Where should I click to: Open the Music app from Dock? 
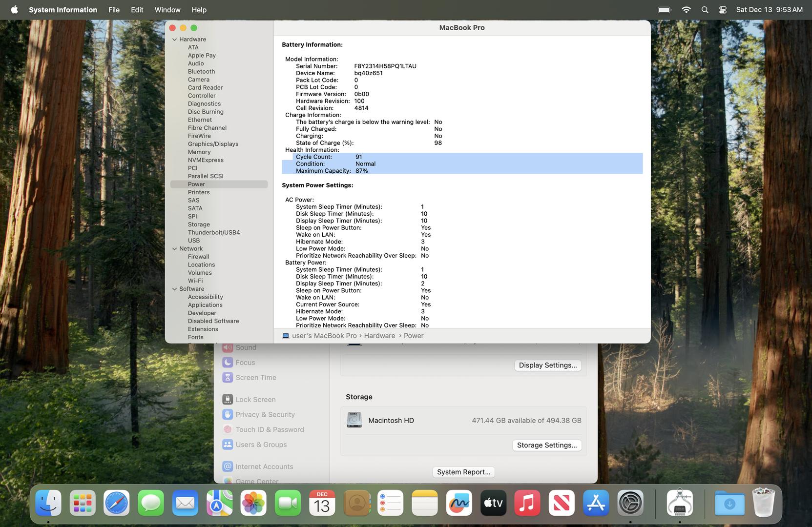coord(527,503)
